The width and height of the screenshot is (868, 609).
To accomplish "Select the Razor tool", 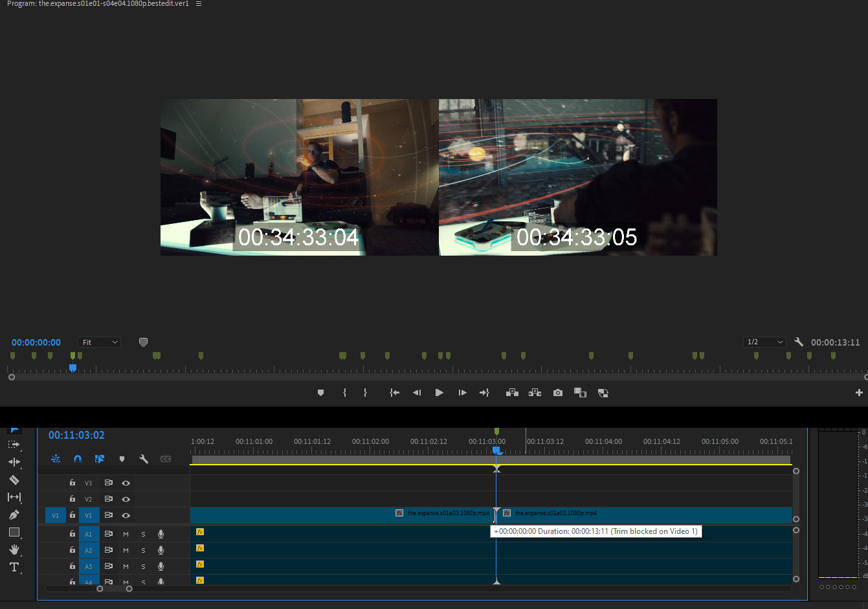I will coord(14,480).
